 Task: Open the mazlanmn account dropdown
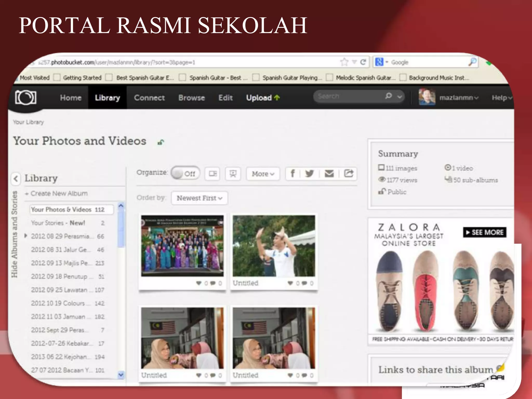coord(459,98)
